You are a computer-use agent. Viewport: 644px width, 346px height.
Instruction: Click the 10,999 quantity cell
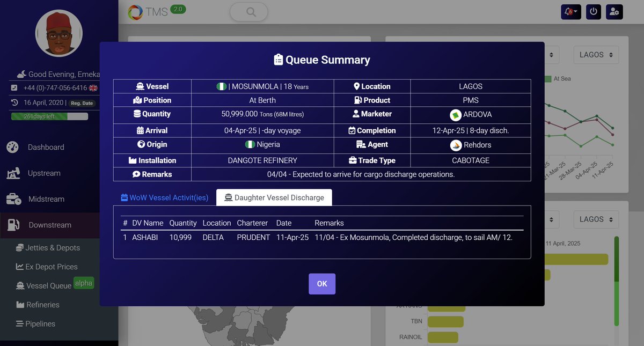180,237
